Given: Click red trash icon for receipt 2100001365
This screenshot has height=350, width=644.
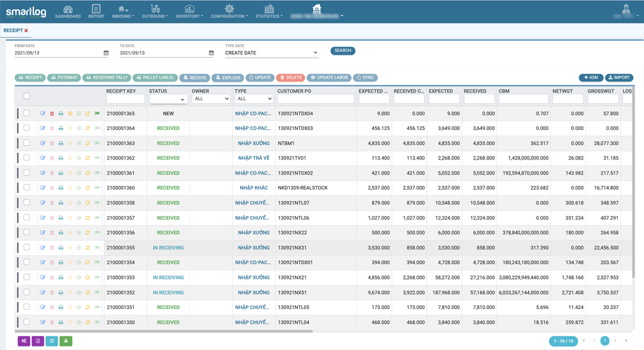Looking at the screenshot, I should 52,114.
